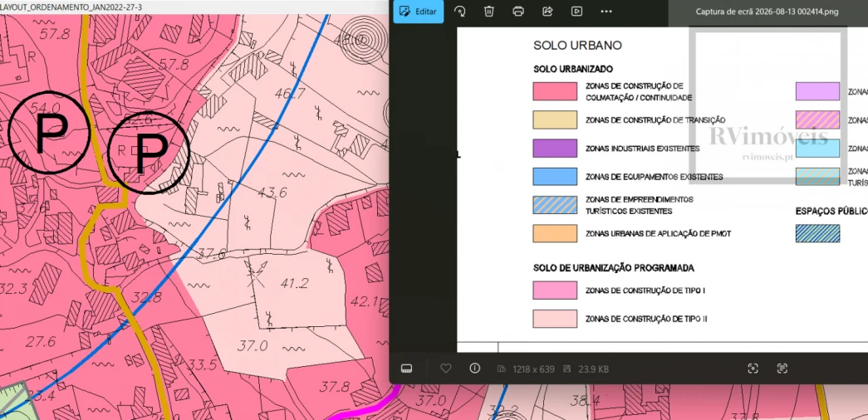Mark the image as favorite with the heart
This screenshot has height=420, width=868.
(445, 369)
